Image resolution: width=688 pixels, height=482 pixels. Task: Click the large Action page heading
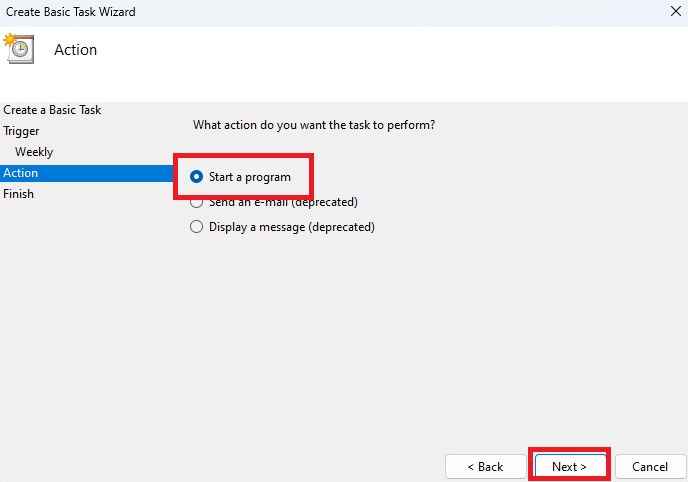pyautogui.click(x=76, y=50)
